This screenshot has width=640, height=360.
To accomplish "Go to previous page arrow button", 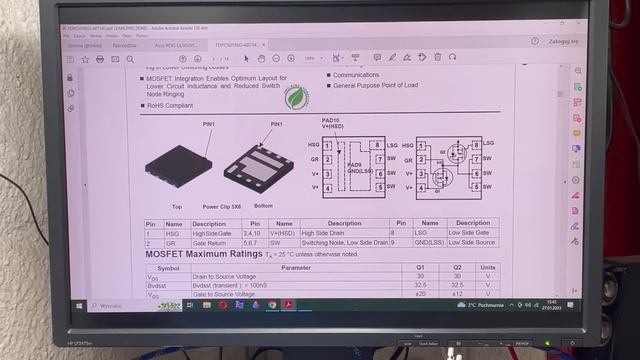I will click(182, 59).
